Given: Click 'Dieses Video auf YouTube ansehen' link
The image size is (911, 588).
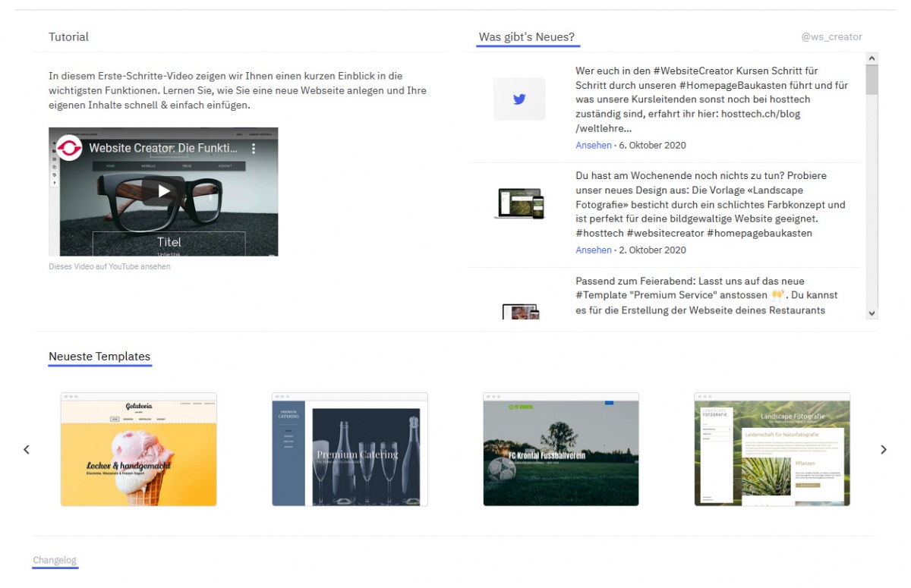Looking at the screenshot, I should point(109,266).
